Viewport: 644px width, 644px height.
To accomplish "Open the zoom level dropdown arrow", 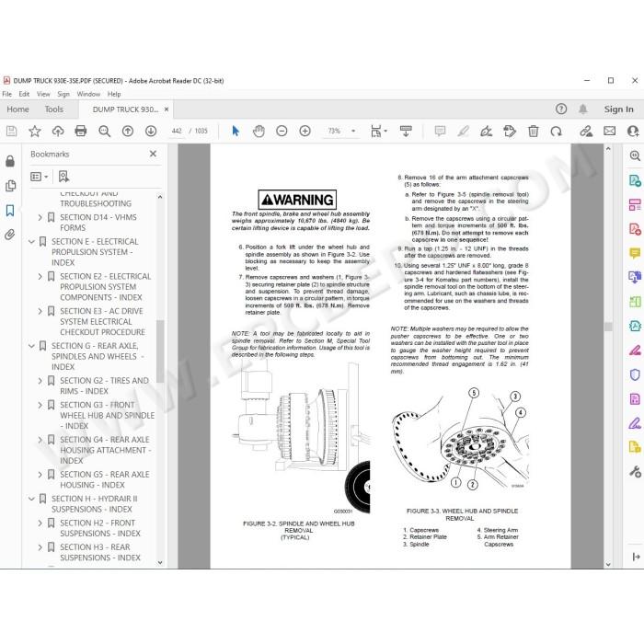I will click(353, 131).
